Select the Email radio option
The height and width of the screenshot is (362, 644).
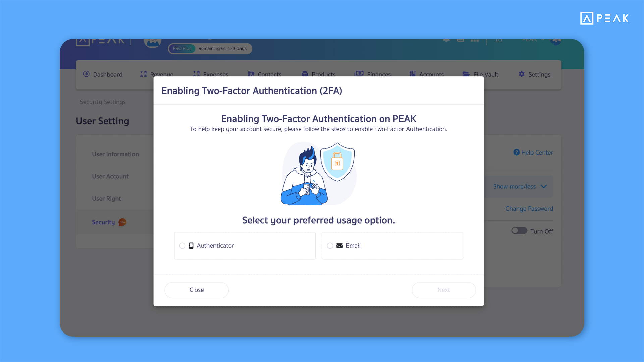[330, 246]
